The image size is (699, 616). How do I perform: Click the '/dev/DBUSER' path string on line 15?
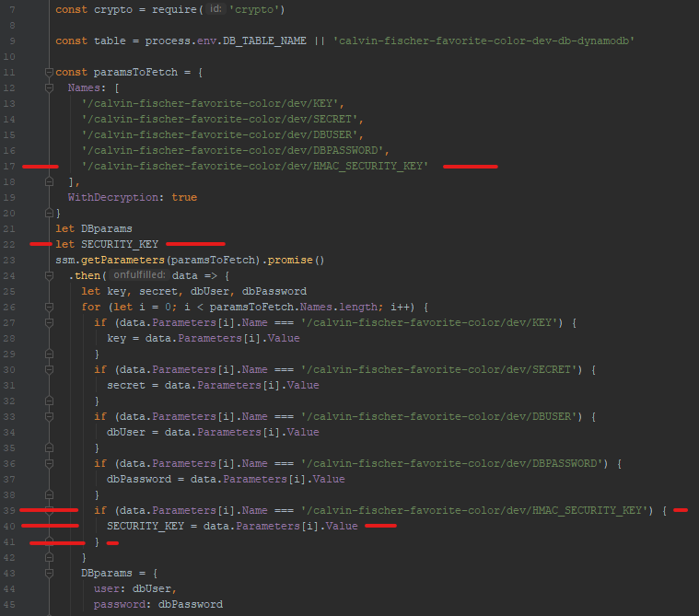[219, 134]
